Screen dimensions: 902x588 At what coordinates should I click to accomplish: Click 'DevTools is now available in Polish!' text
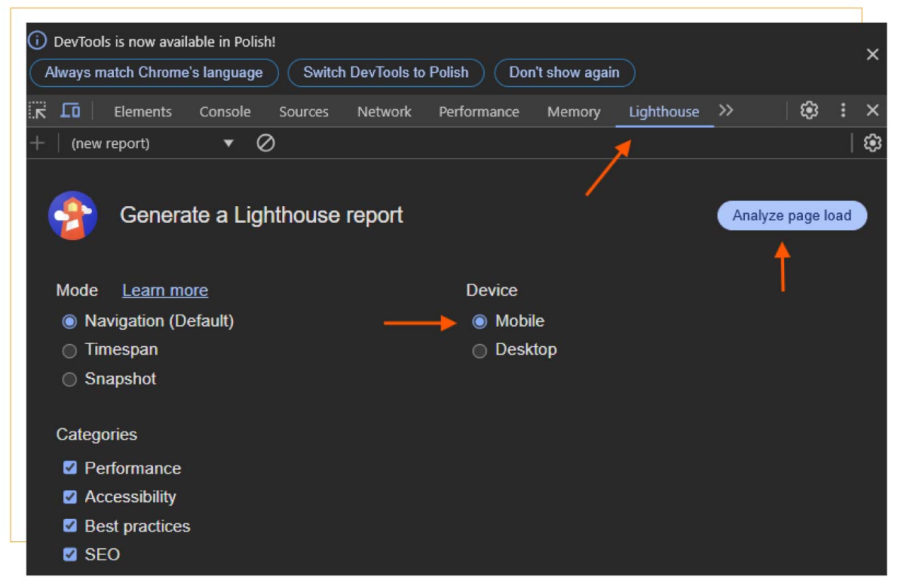tap(164, 41)
